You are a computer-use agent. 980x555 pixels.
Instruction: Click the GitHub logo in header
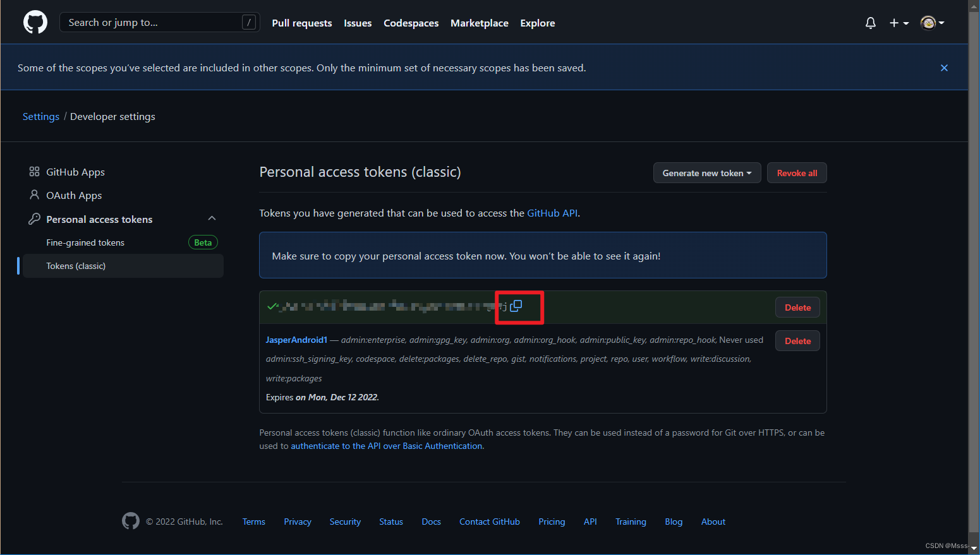35,22
